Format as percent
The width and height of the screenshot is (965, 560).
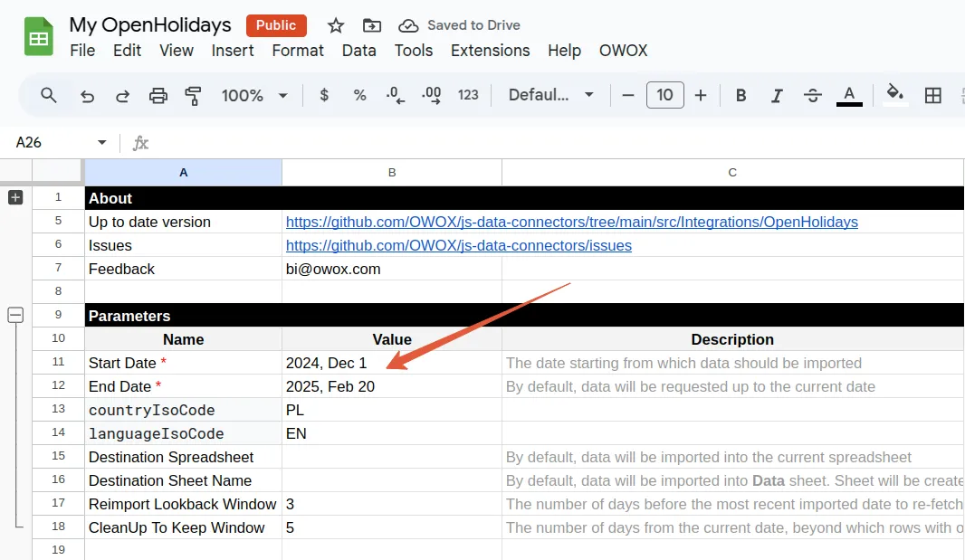[x=360, y=95]
